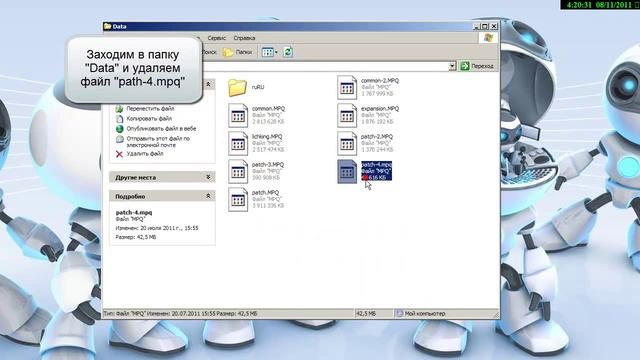
Task: Click Отправить этот файл по электронной почте
Action: (x=158, y=142)
